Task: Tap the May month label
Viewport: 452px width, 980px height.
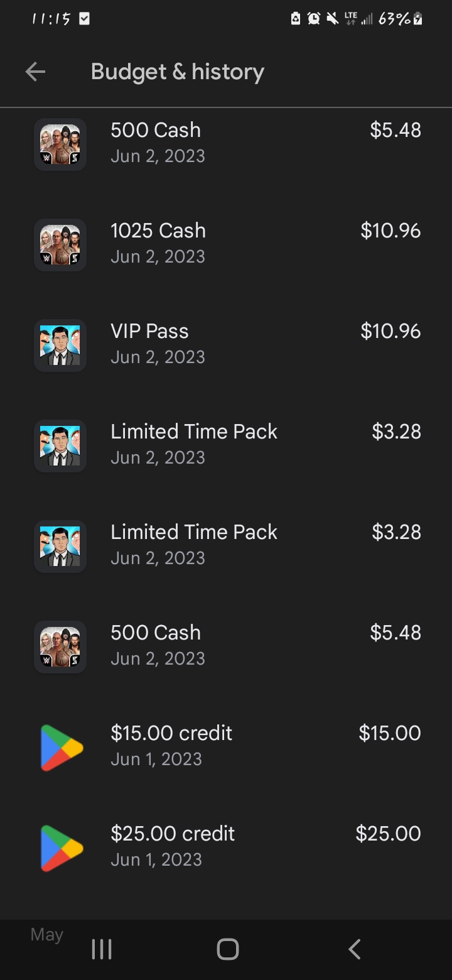Action: [x=47, y=935]
